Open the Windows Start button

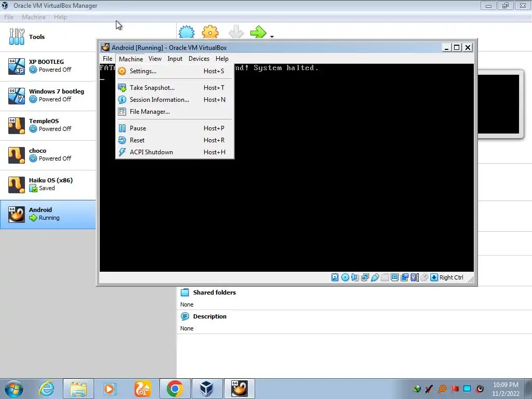tap(14, 389)
